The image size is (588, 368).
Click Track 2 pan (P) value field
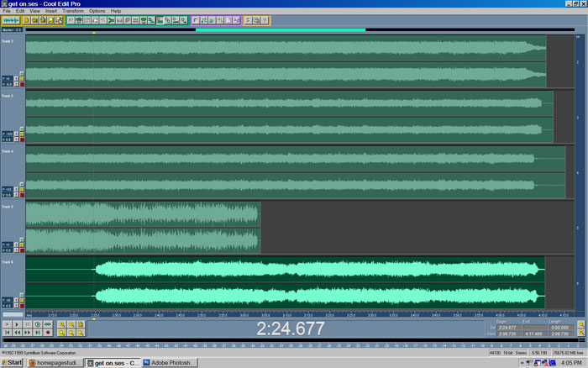click(8, 79)
